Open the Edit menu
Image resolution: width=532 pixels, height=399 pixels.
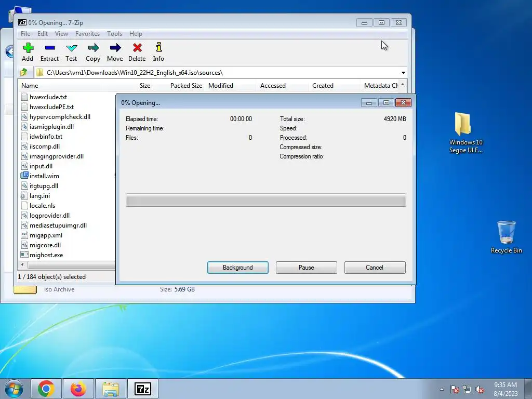coord(43,34)
